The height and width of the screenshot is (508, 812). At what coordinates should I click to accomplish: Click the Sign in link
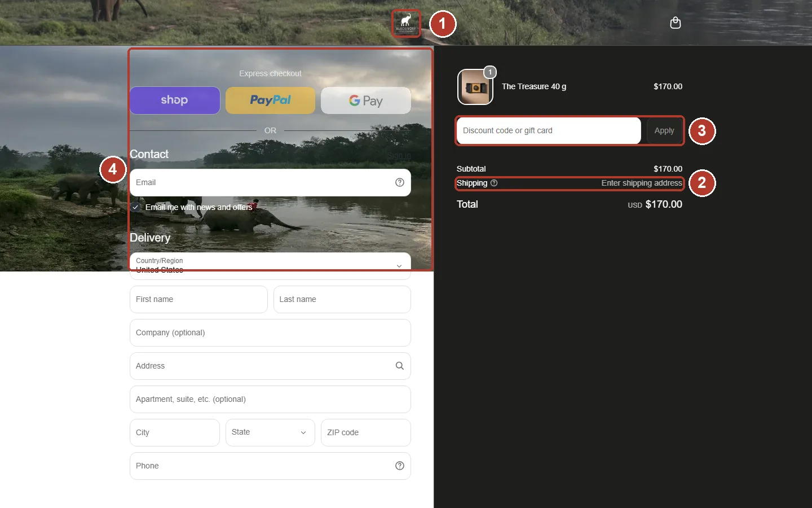(x=399, y=155)
